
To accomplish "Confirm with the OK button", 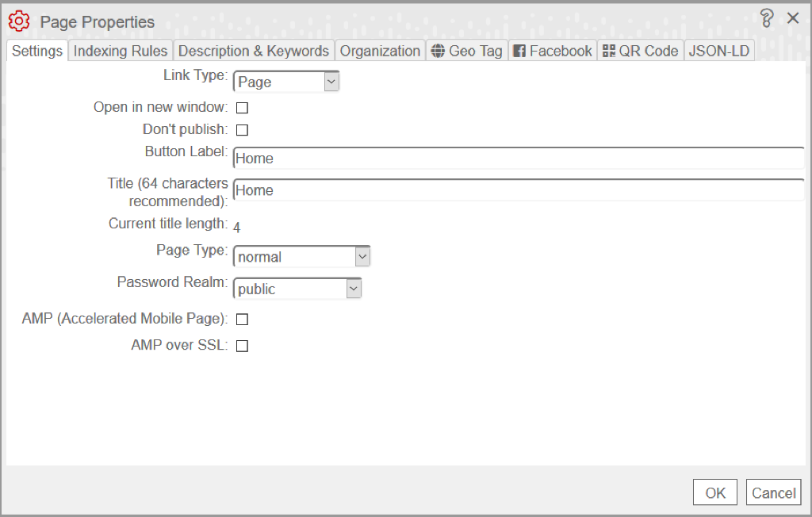I will coord(715,492).
